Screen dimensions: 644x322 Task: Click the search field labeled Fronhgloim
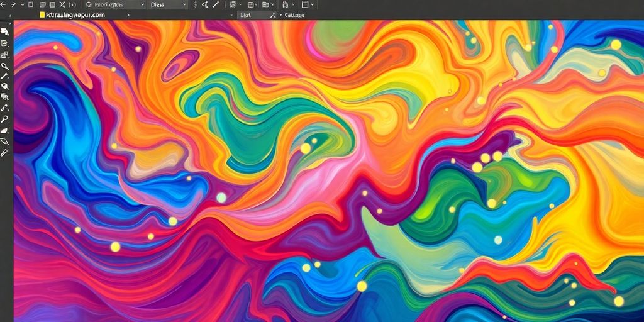116,4
